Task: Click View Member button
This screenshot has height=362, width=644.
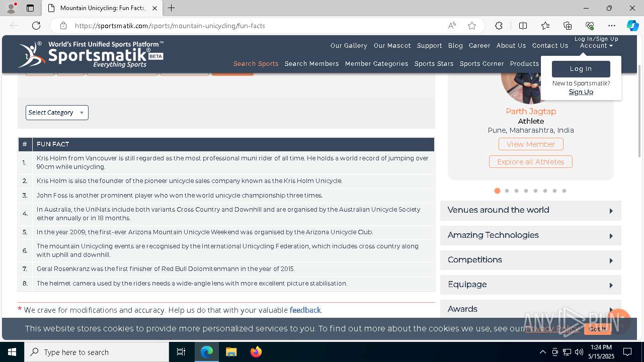Action: point(531,144)
